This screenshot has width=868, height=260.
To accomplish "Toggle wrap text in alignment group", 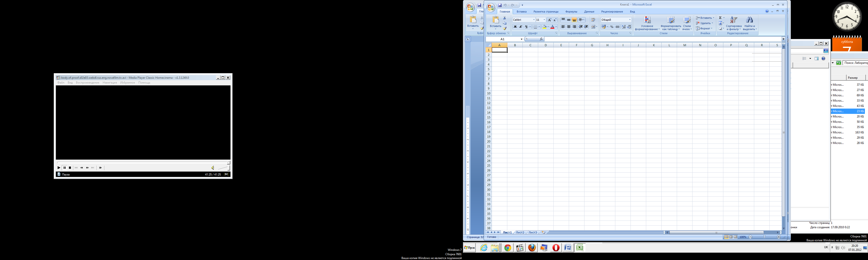I will coord(593,20).
